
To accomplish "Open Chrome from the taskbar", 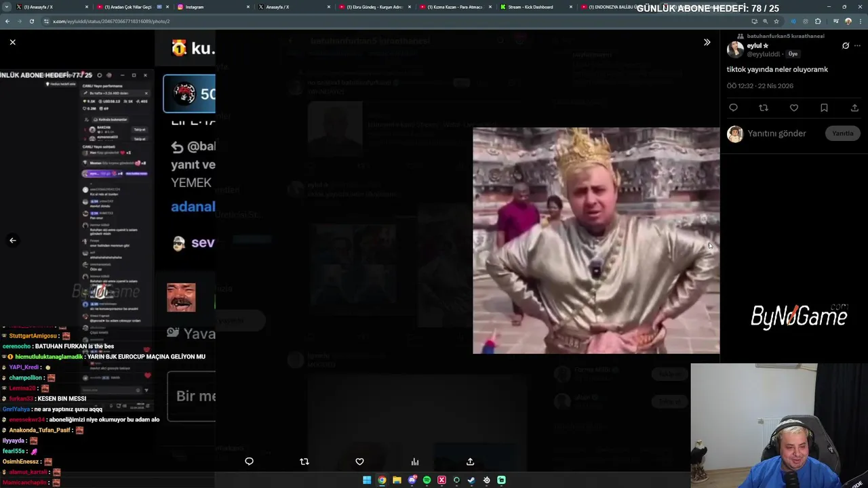I will click(382, 480).
